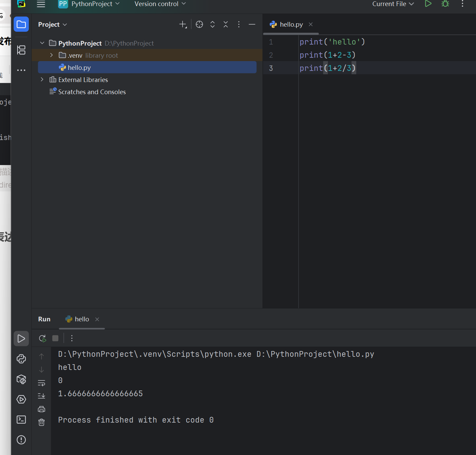The width and height of the screenshot is (476, 455).
Task: Expand External Libraries node
Action: [x=42, y=79]
